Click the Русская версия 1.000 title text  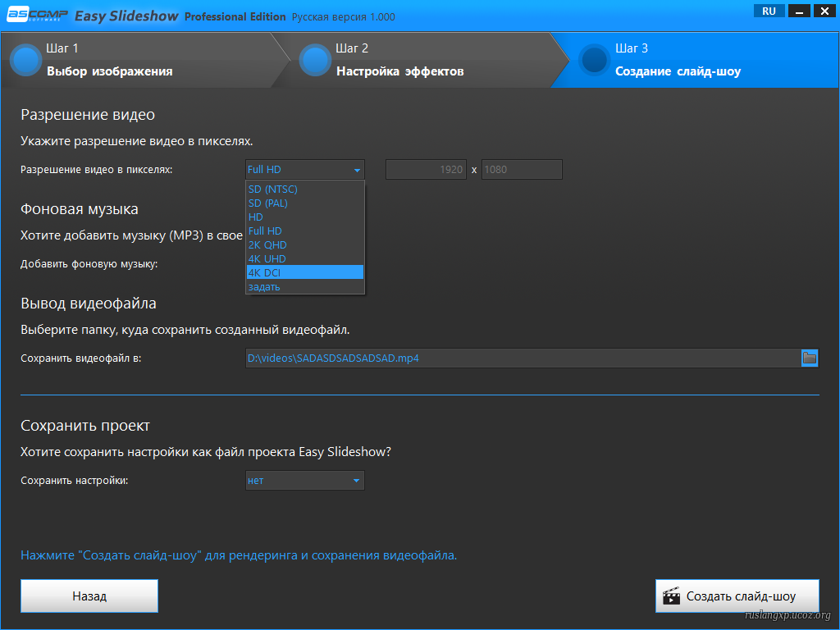click(x=344, y=17)
